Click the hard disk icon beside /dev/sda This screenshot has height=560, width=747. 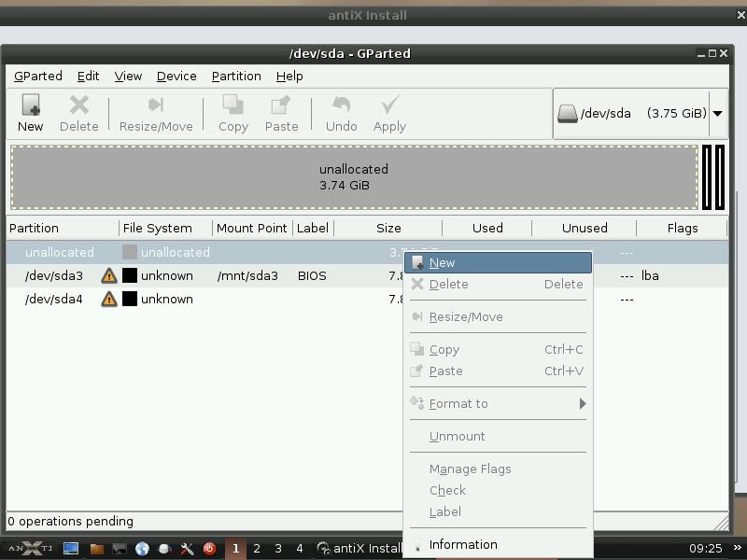point(567,113)
